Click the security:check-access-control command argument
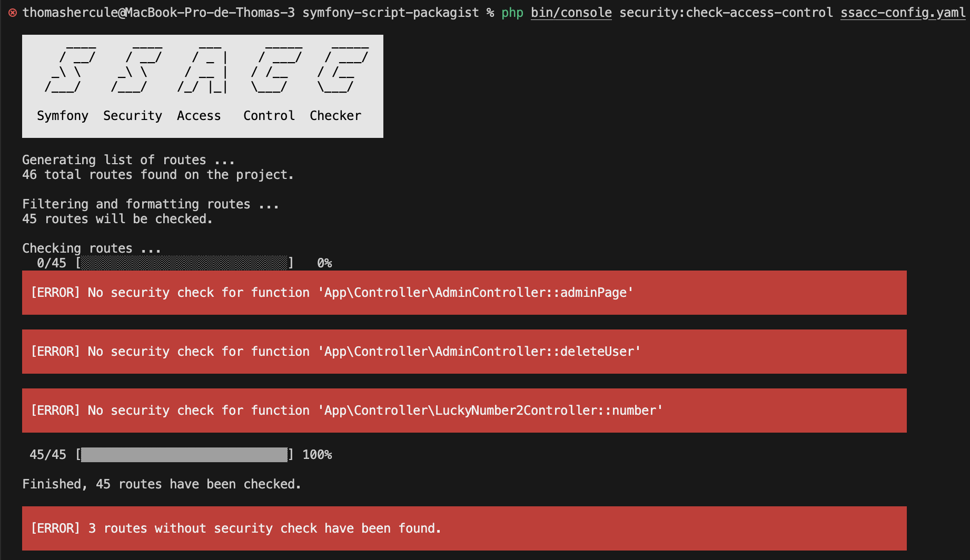The image size is (970, 560). tap(726, 13)
